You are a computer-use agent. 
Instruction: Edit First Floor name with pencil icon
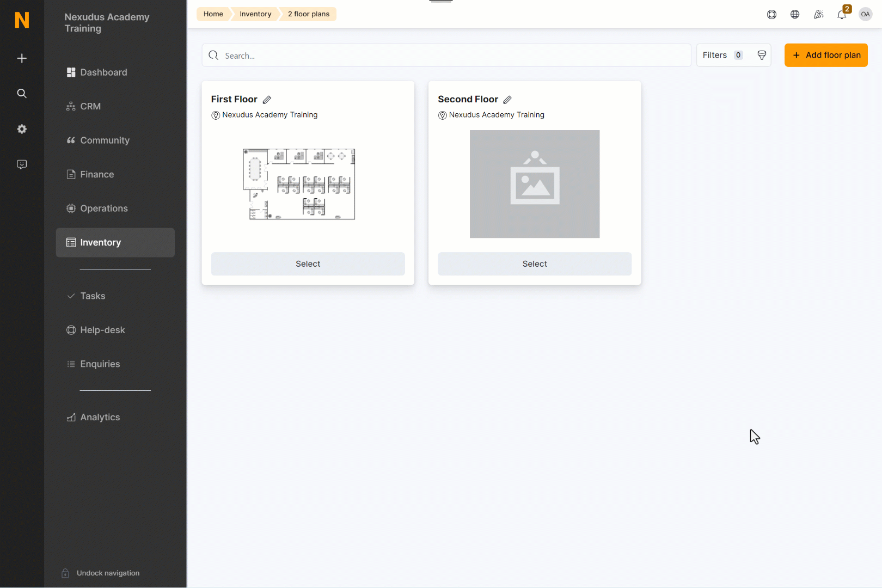point(267,100)
